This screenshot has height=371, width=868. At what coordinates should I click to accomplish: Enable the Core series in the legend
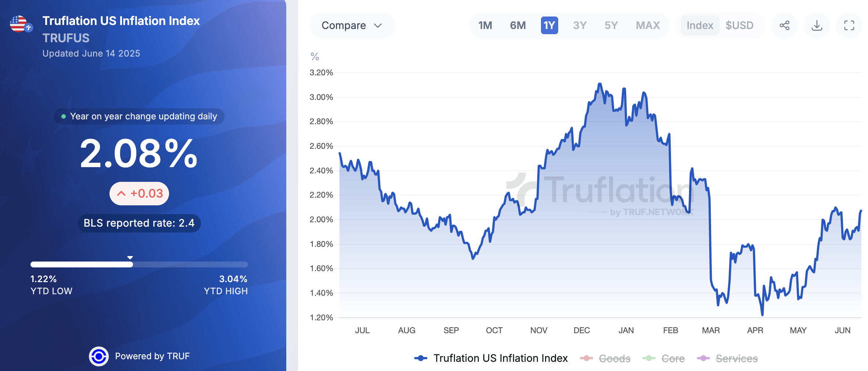click(x=673, y=358)
